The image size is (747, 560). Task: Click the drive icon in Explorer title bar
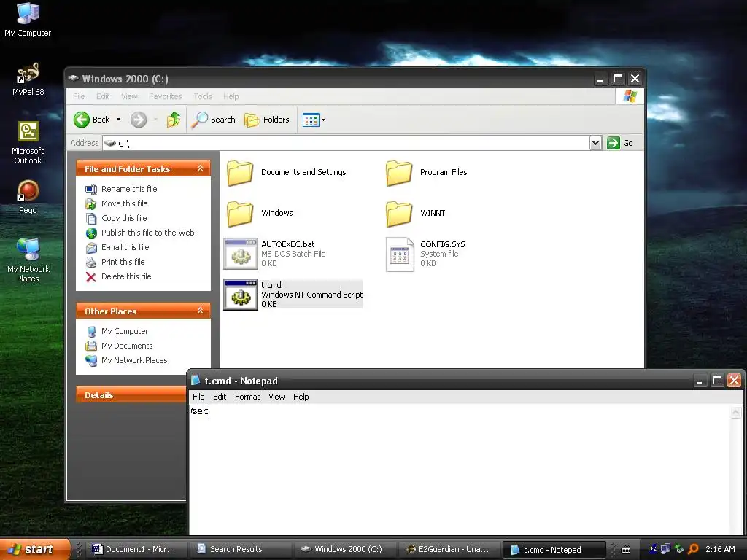click(73, 78)
